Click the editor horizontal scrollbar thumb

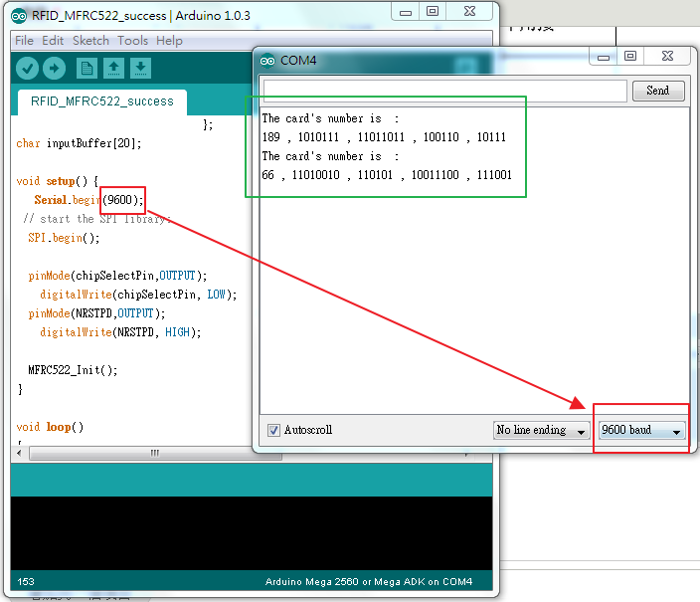tap(155, 453)
